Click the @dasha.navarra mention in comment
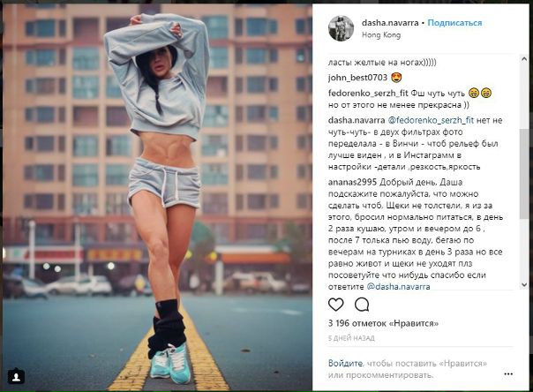This screenshot has width=533, height=392. pyautogui.click(x=398, y=287)
